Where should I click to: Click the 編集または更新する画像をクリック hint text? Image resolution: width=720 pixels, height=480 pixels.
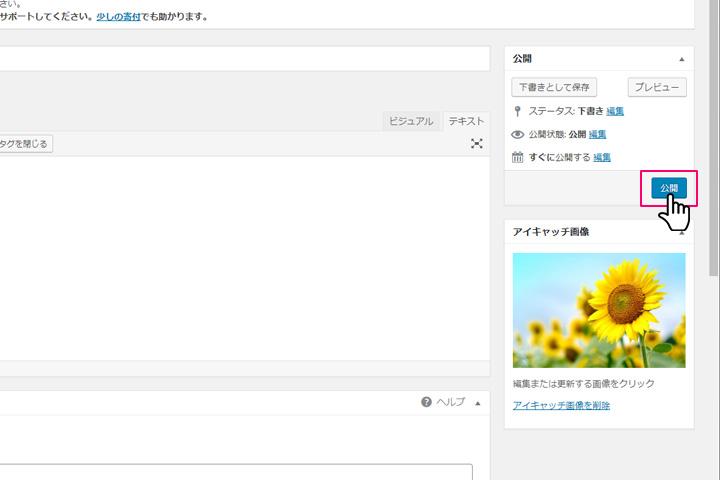584,384
